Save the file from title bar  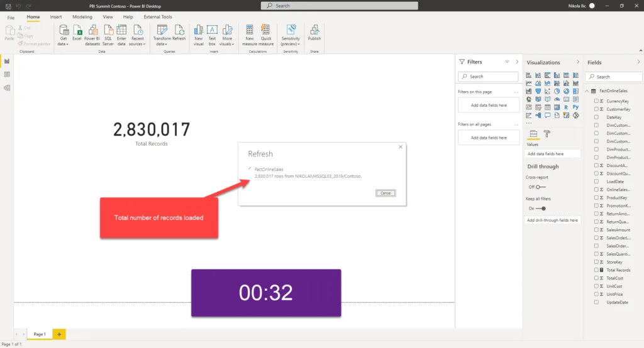(x=8, y=6)
